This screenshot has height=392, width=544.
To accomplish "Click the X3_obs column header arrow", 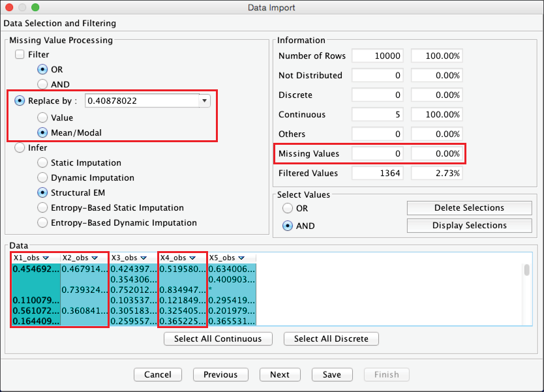I will (x=144, y=258).
